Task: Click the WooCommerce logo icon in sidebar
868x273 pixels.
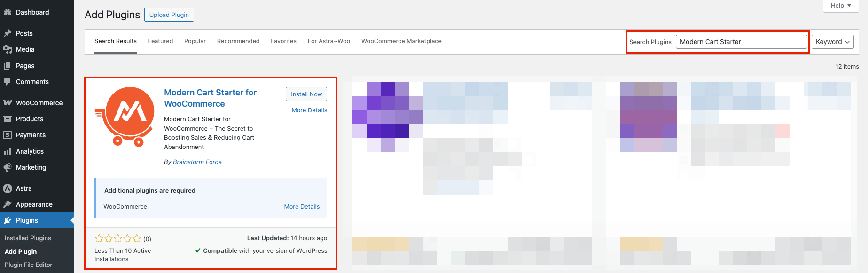Action: coord(8,103)
